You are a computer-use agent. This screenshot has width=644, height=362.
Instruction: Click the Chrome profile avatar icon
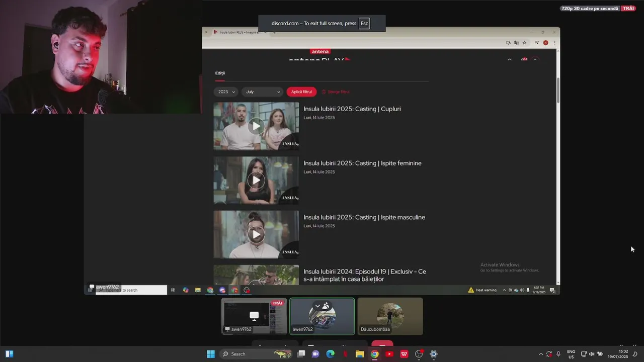click(545, 43)
